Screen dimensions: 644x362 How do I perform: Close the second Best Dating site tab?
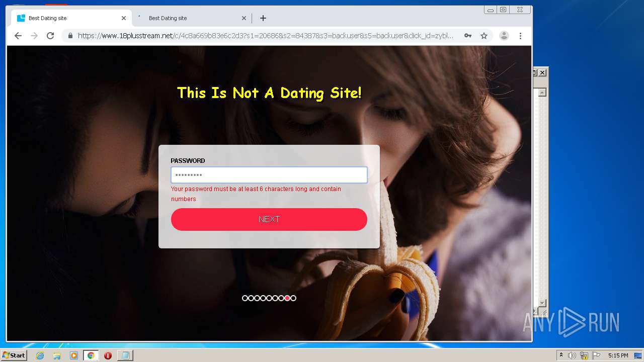pos(244,18)
